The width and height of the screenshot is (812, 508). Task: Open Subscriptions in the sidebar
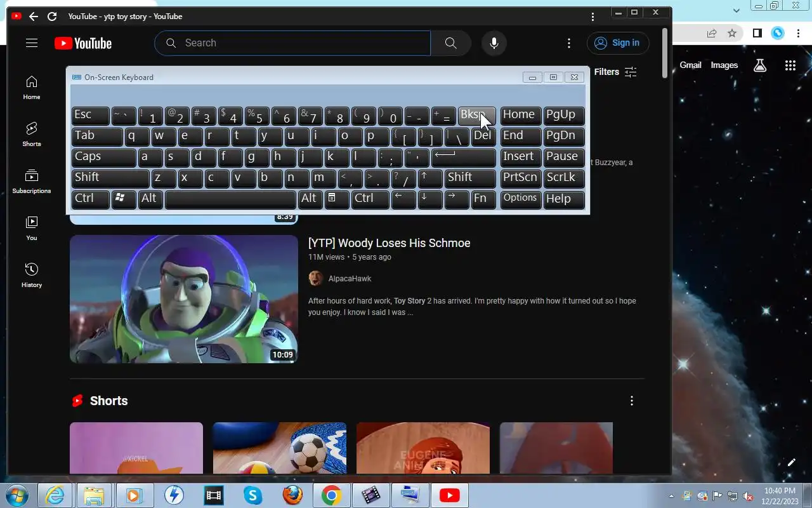[x=32, y=182]
